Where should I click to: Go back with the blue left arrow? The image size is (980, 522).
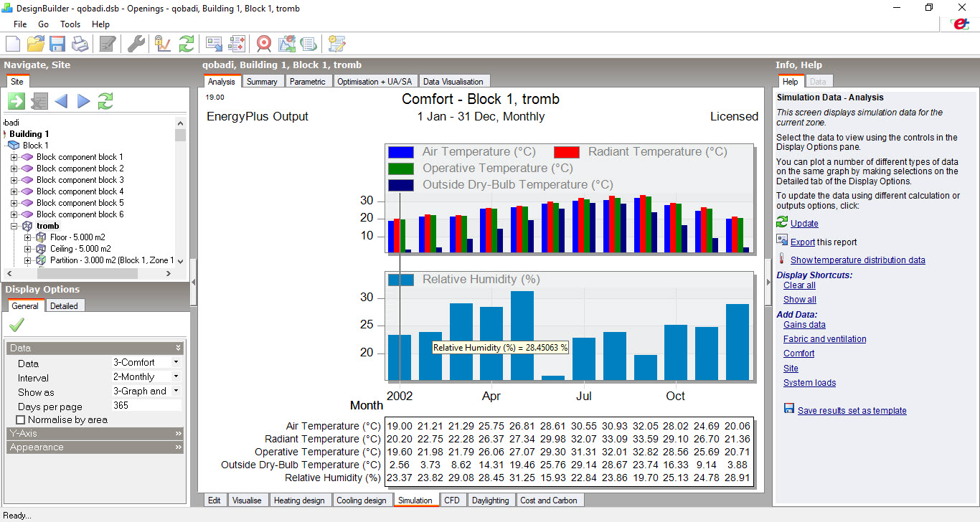tap(61, 101)
